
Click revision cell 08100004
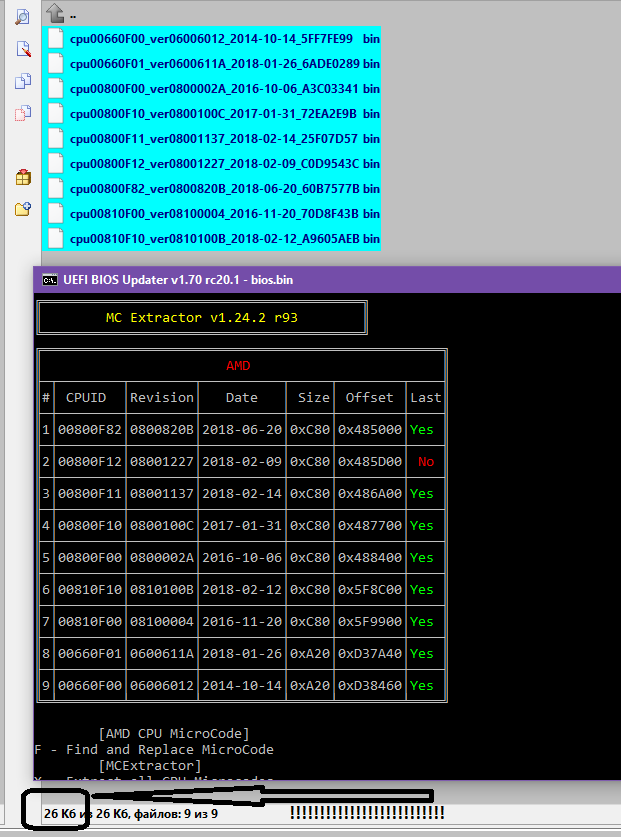pos(162,622)
